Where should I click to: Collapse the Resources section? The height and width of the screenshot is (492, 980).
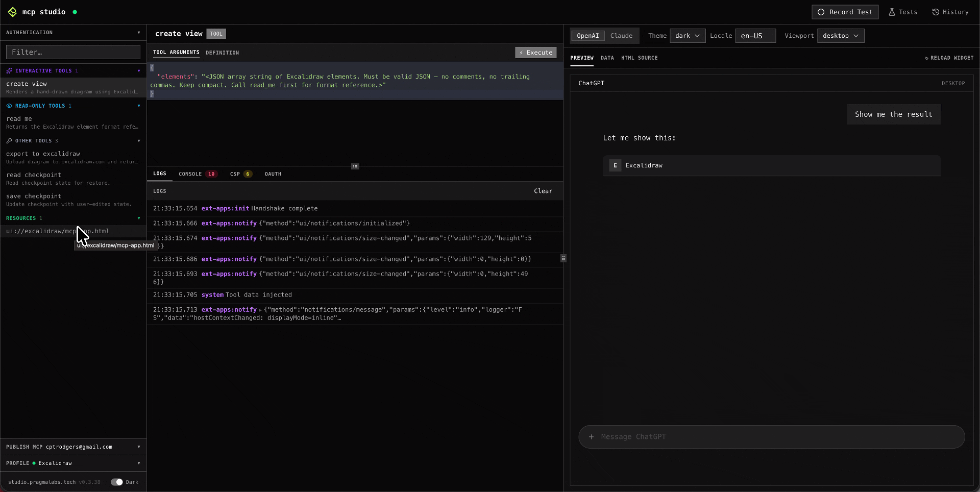(139, 218)
